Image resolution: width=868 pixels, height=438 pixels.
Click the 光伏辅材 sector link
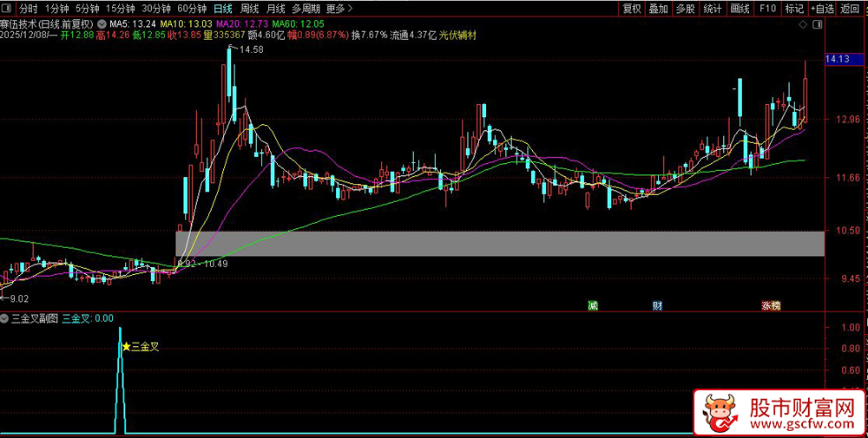click(457, 35)
